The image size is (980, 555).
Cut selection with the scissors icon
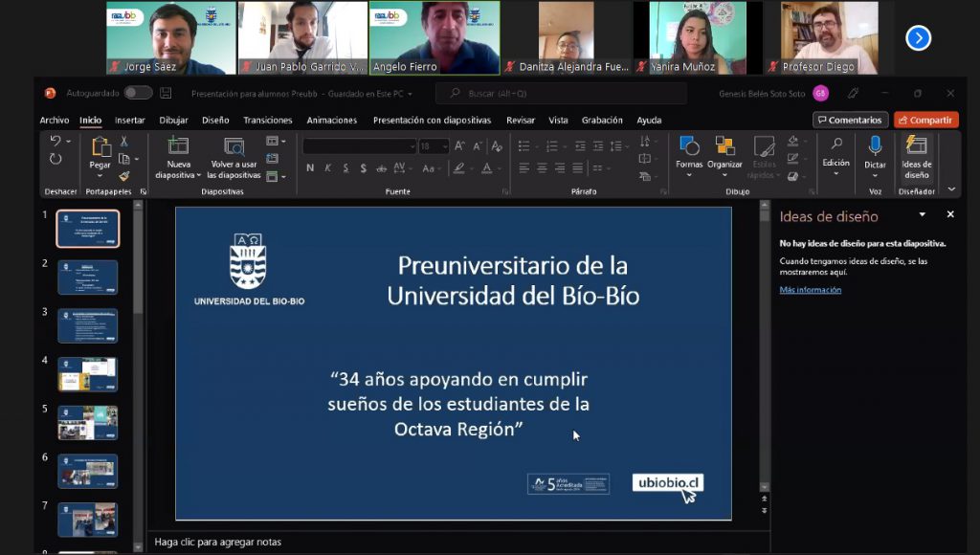pos(124,142)
